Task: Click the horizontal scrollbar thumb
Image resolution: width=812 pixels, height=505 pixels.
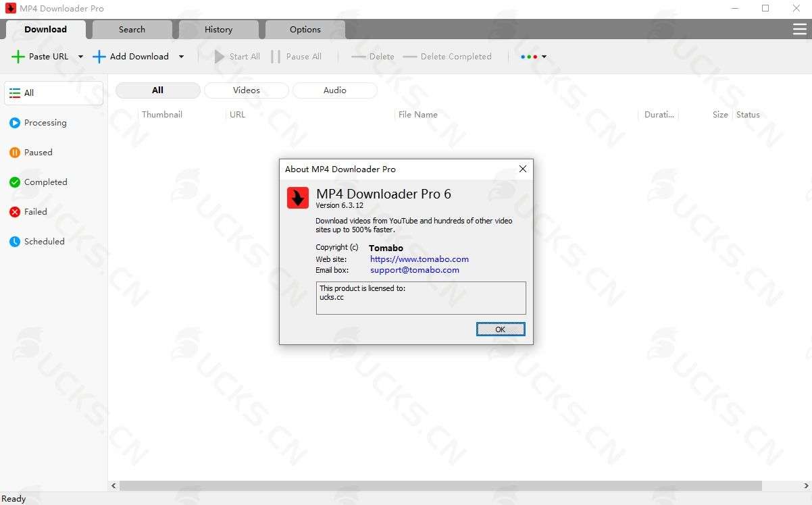Action: [x=441, y=486]
